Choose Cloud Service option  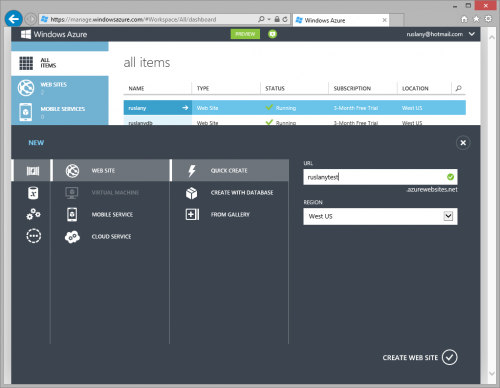point(111,237)
